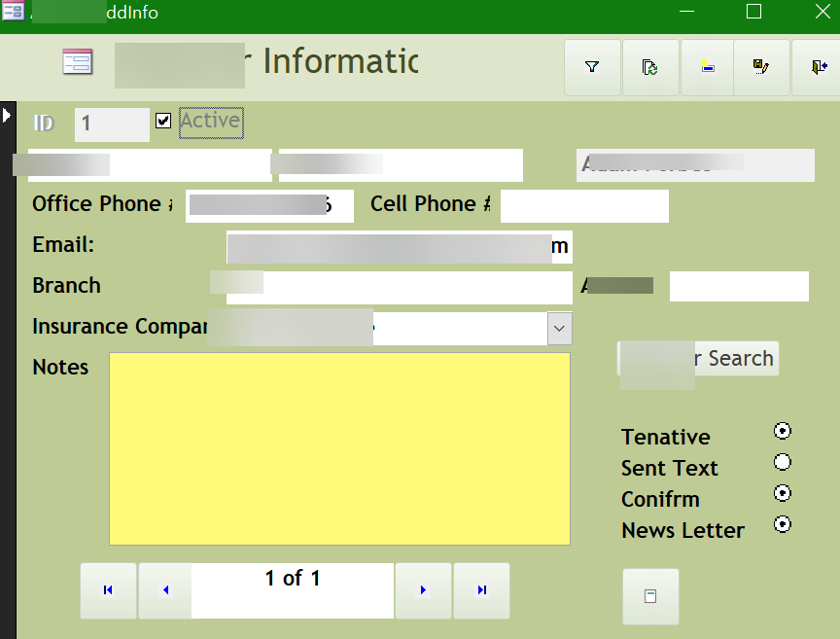The image size is (840, 639).
Task: Click the Refresh records icon
Action: tap(649, 67)
